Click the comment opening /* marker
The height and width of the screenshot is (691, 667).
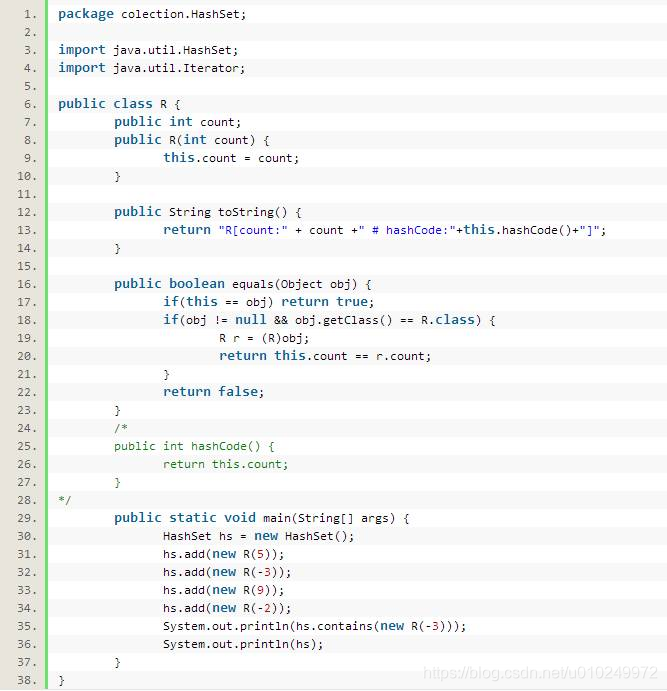(121, 428)
